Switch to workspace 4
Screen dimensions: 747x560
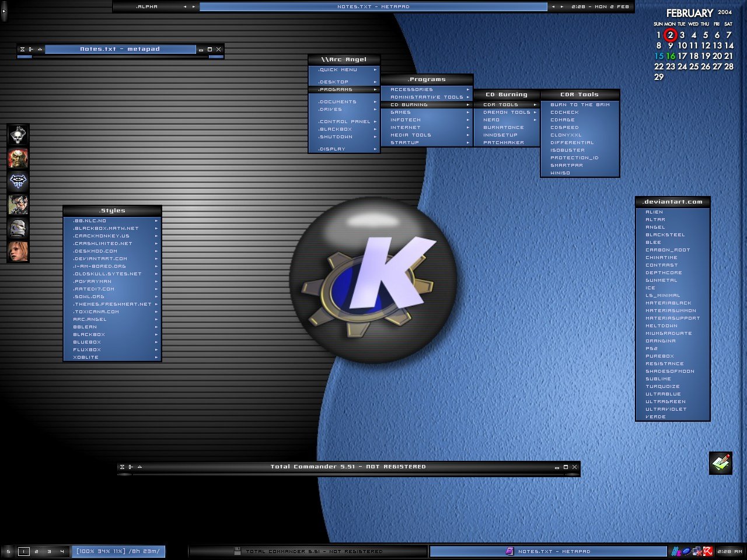pyautogui.click(x=62, y=551)
